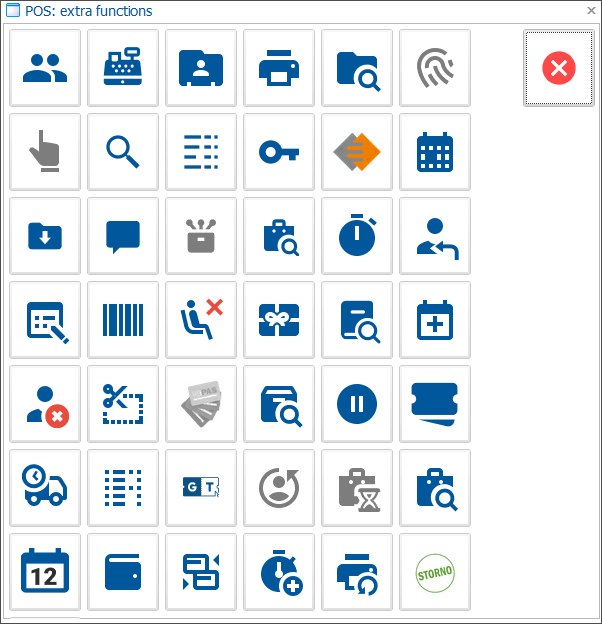Select the barcode icon tile

(x=123, y=320)
